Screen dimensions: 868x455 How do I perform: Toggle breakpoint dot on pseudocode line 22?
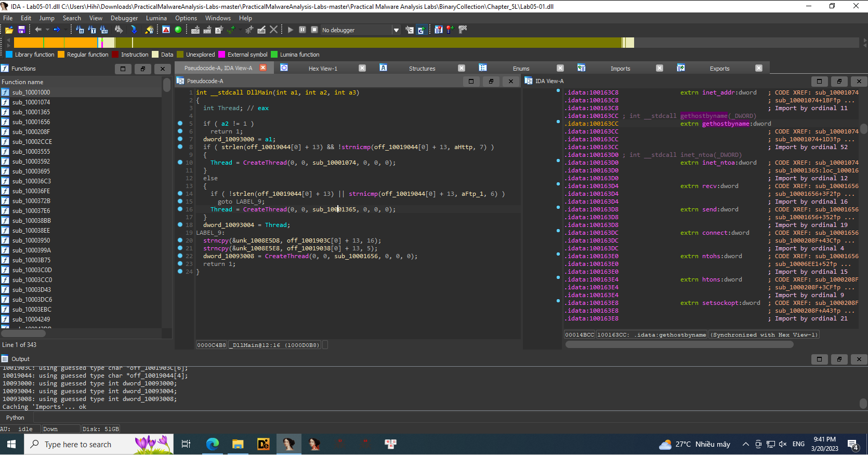pyautogui.click(x=180, y=256)
